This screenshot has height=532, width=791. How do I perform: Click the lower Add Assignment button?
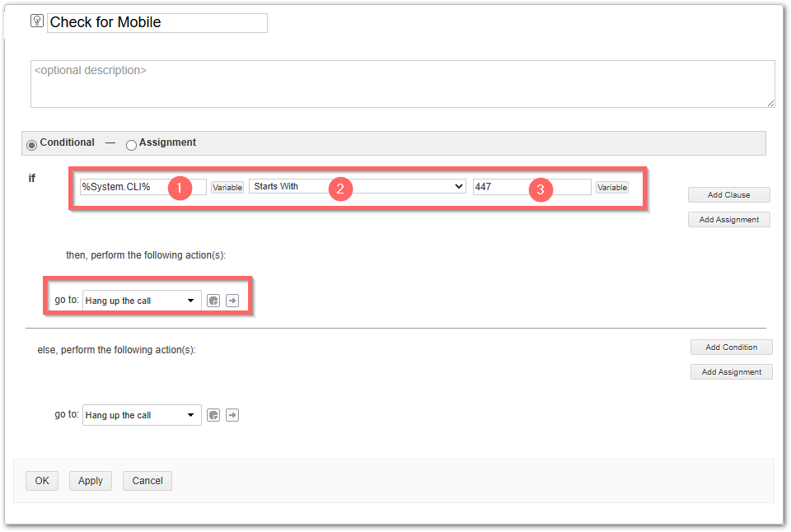pyautogui.click(x=731, y=371)
